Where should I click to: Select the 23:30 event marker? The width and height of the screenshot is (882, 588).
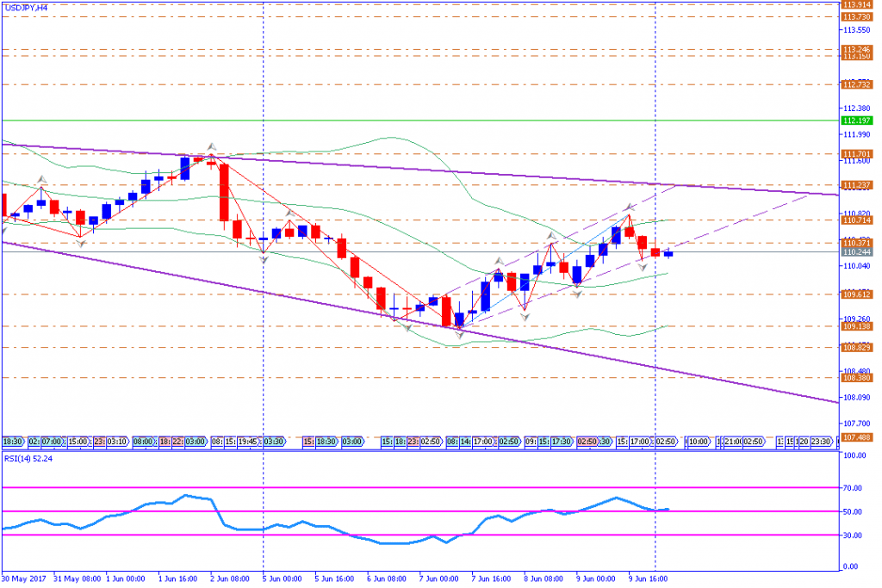[x=821, y=442]
